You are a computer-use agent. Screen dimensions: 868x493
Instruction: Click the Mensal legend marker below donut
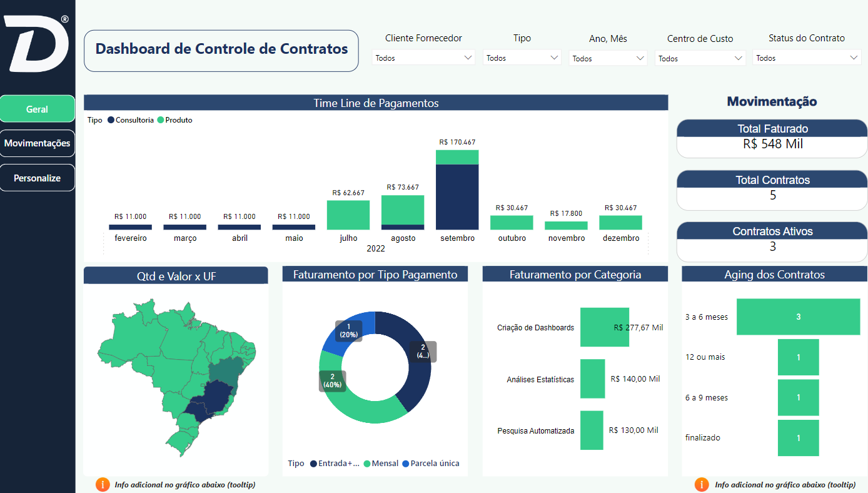point(367,464)
